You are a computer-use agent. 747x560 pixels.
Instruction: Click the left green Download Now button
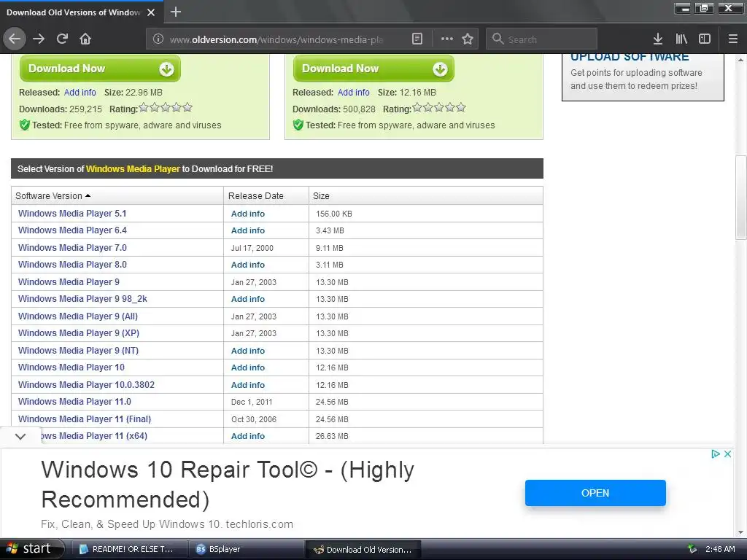(100, 69)
